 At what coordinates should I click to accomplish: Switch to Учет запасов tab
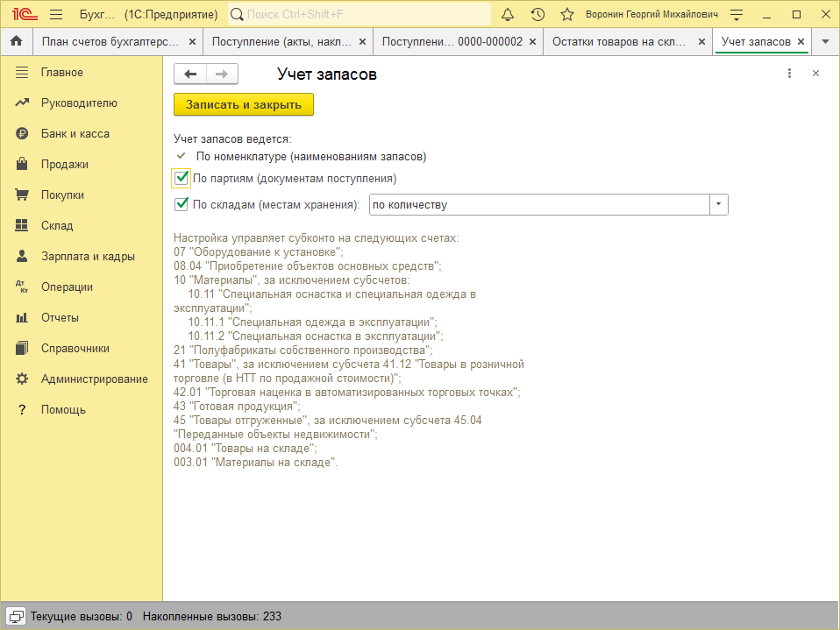point(756,42)
